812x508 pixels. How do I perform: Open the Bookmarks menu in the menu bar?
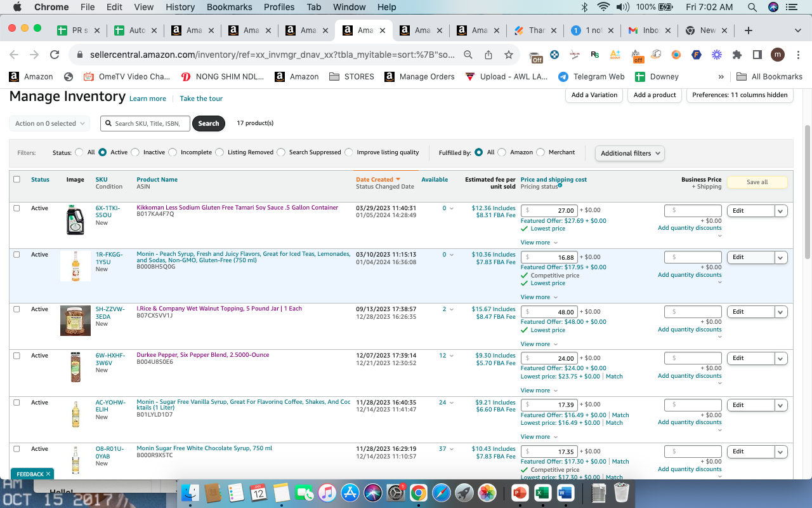229,7
